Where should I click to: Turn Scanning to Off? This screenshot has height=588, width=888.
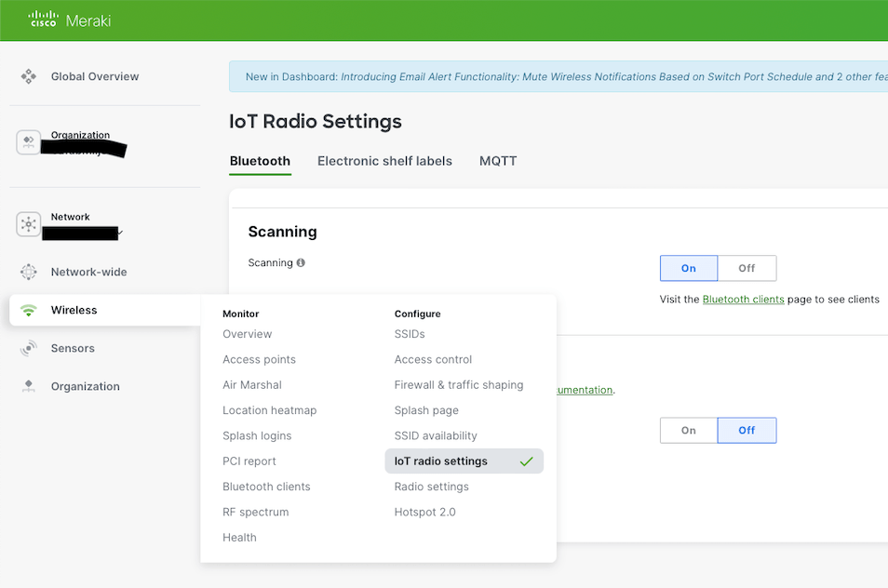click(x=747, y=268)
